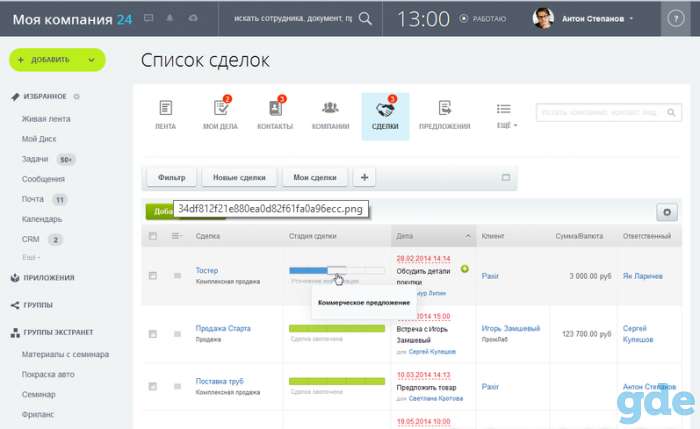Expand Ещё under the favorites list
700x429 pixels.
[x=31, y=258]
